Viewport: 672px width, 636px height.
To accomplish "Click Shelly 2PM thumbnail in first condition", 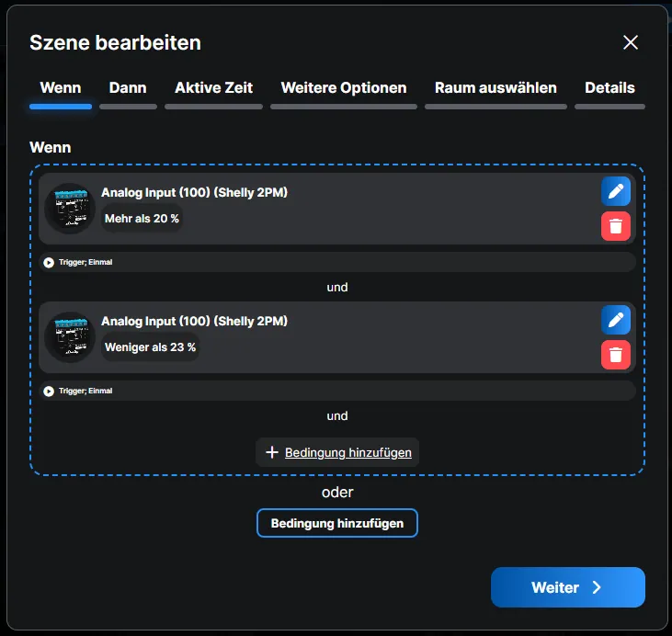I will 70,209.
